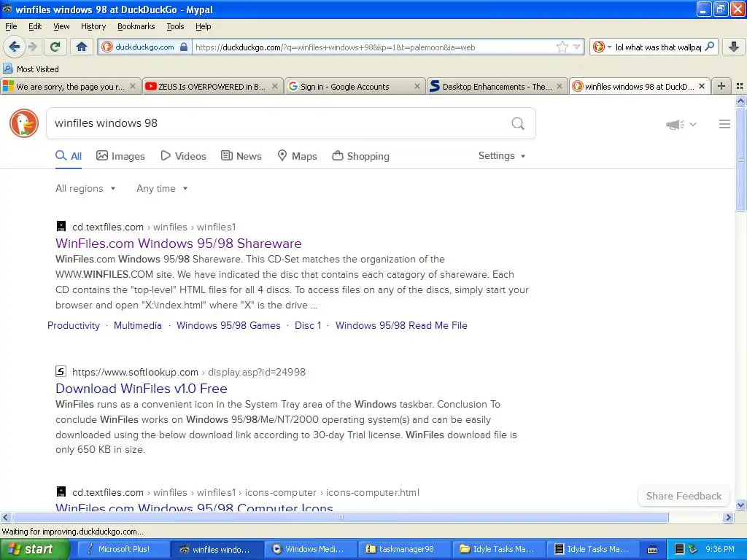This screenshot has width=747, height=560.
Task: Reload the page with refresh icon
Action: pyautogui.click(x=55, y=47)
